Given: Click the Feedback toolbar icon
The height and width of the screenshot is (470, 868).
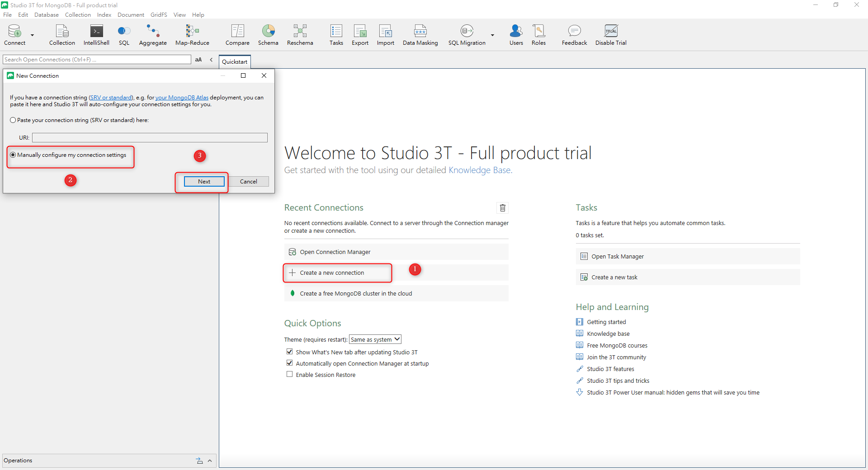Looking at the screenshot, I should tap(574, 35).
